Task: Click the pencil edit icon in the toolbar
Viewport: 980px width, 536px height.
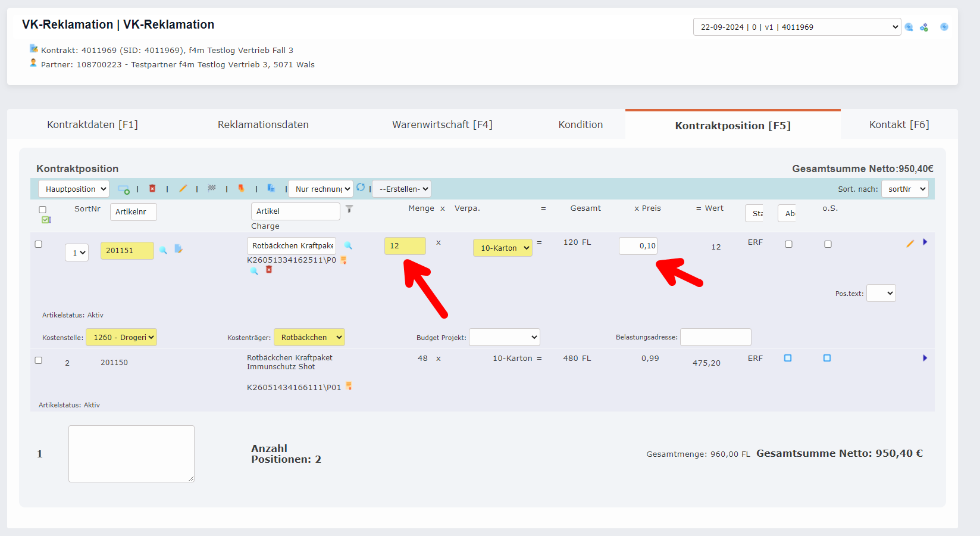Action: (183, 188)
